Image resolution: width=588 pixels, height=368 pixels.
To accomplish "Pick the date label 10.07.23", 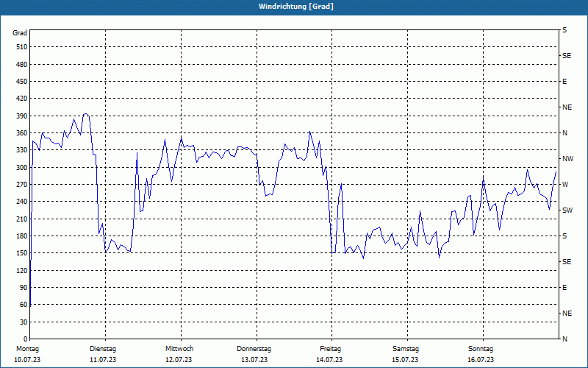I will [x=27, y=360].
